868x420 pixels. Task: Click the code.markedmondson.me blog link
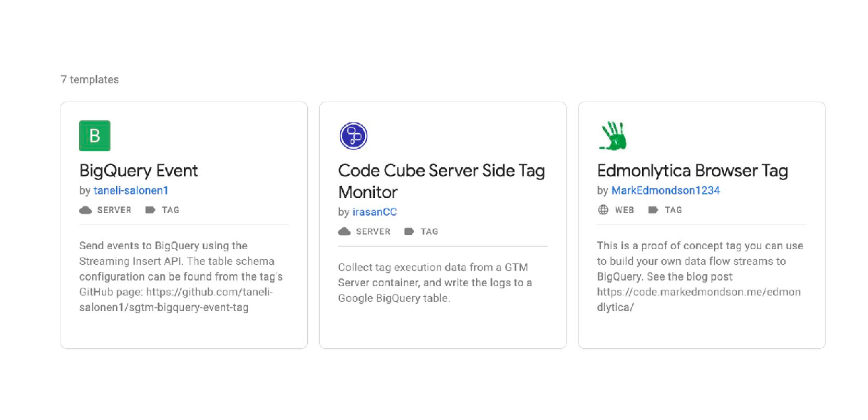[x=698, y=292]
